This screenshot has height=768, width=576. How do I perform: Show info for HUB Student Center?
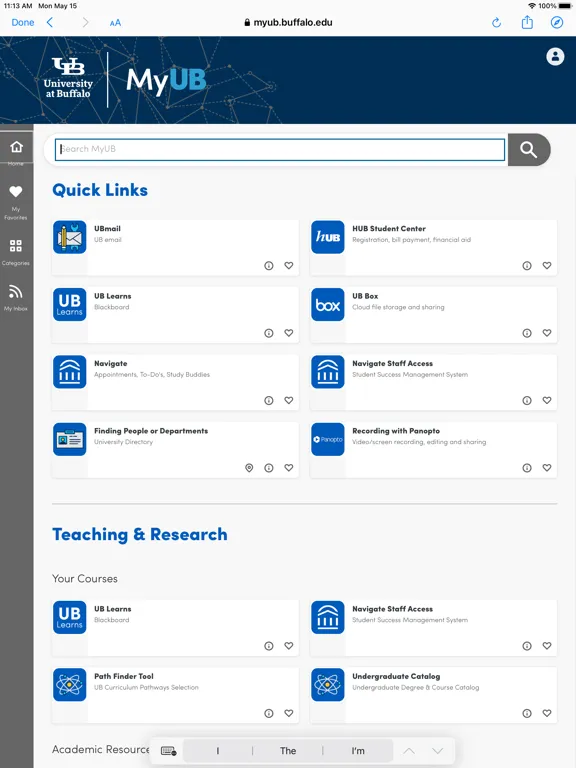(x=527, y=265)
